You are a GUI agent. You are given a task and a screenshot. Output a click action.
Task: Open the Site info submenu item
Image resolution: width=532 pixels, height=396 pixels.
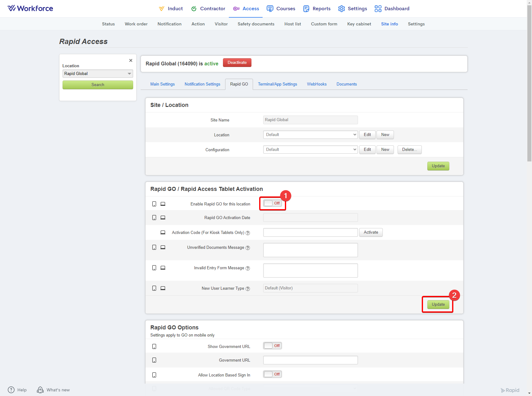tap(390, 24)
